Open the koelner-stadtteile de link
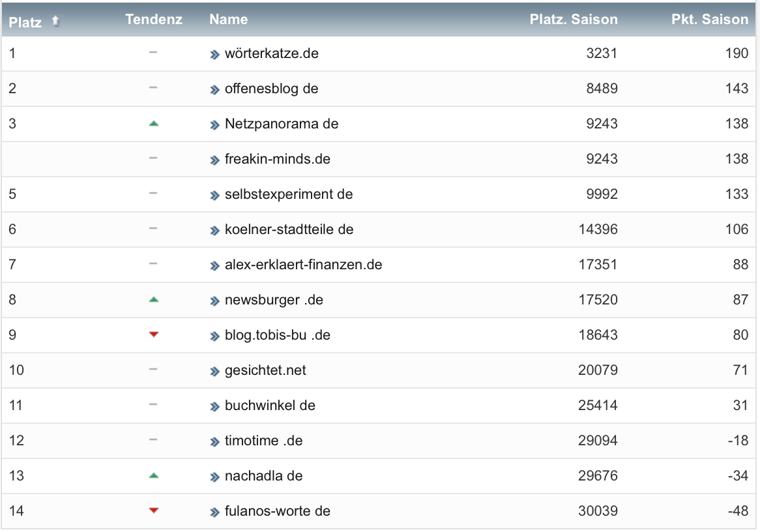The image size is (760, 532). click(289, 229)
